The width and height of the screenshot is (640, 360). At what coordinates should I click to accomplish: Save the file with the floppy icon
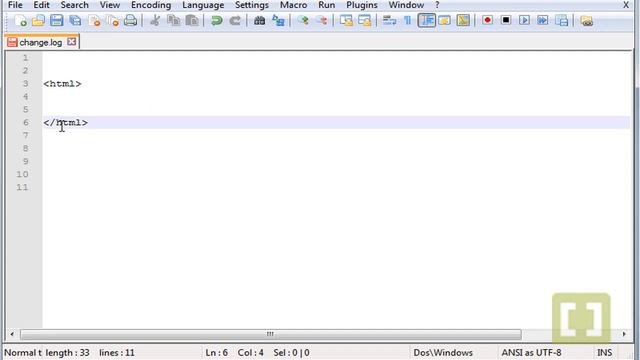tap(57, 20)
